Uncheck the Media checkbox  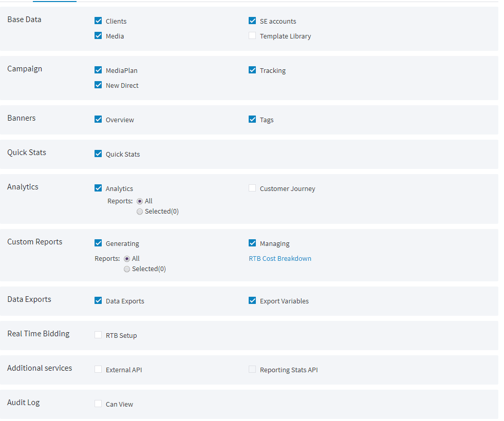coord(98,35)
